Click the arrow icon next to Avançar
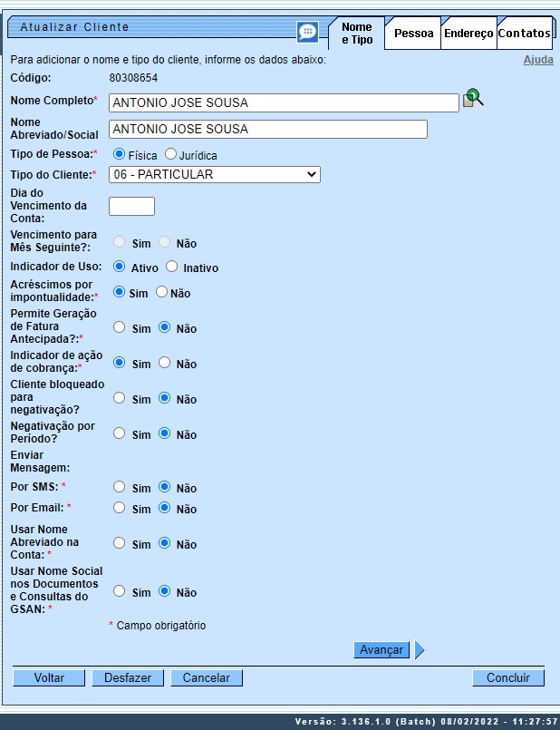The width and height of the screenshot is (560, 730). coord(420,649)
